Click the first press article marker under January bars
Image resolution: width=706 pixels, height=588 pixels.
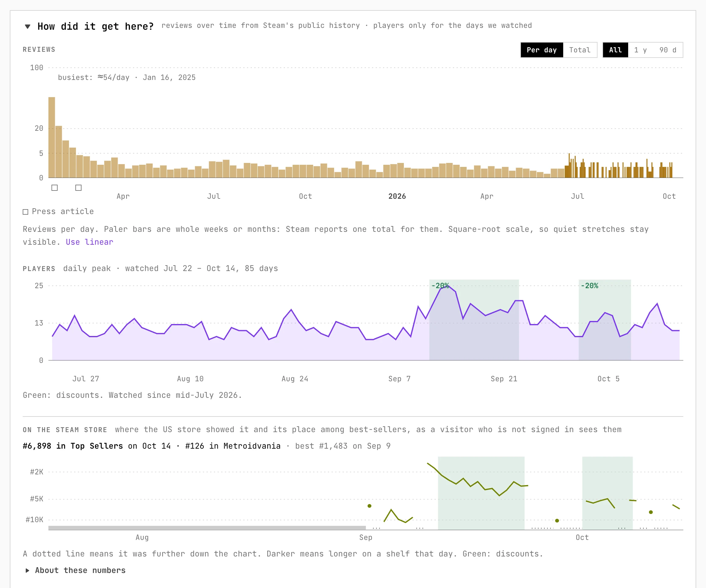[55, 187]
